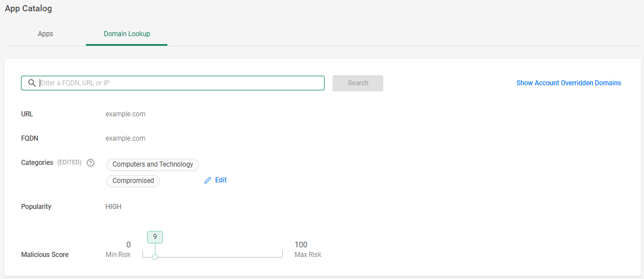Click the EDITED label beside Categories

(x=70, y=163)
